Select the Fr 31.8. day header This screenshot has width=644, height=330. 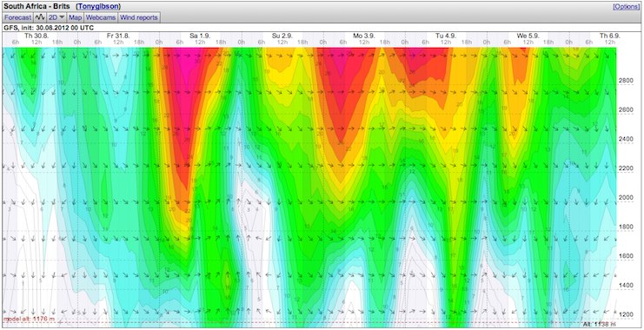click(x=118, y=36)
